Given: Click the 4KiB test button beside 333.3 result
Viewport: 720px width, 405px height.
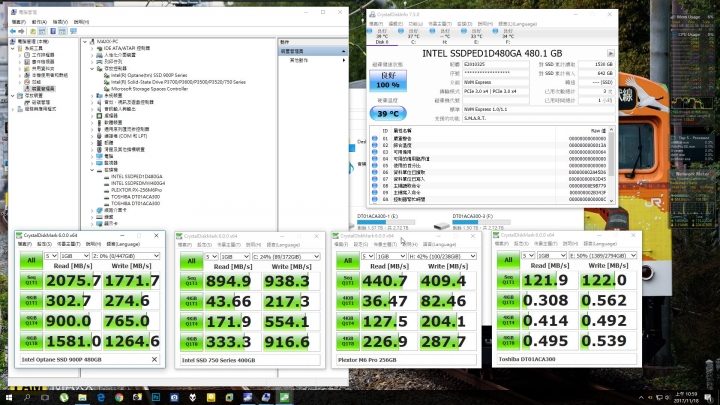Looking at the screenshot, I should [191, 342].
